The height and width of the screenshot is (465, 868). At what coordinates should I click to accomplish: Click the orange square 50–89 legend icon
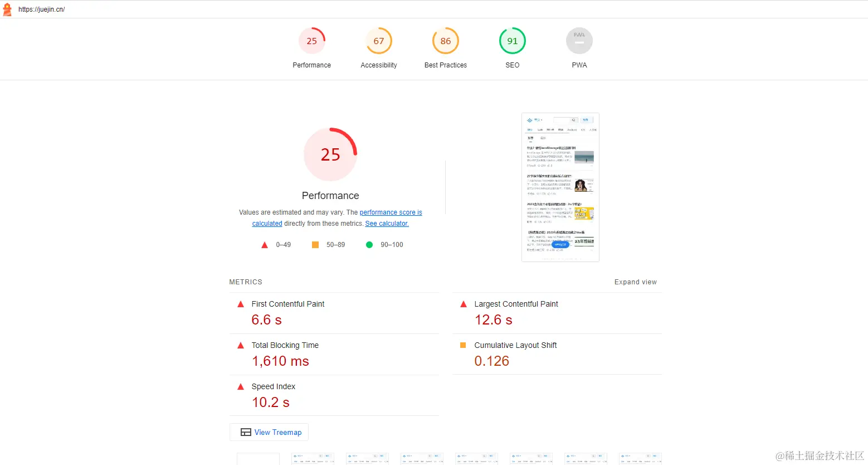click(315, 245)
